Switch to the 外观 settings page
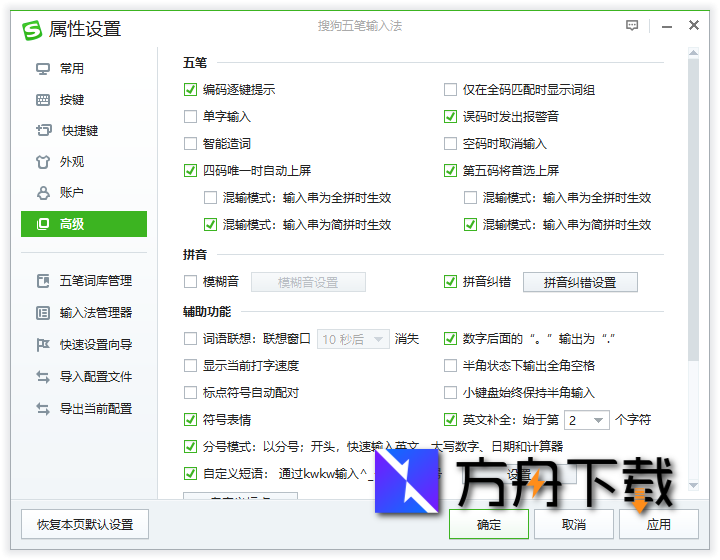The height and width of the screenshot is (560, 720). [x=84, y=162]
